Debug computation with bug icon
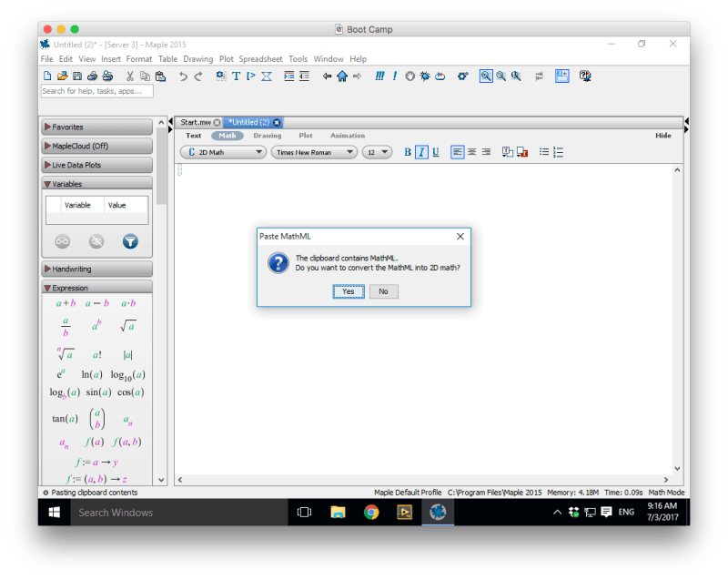Screen dimensions: 728x580 coord(425,76)
